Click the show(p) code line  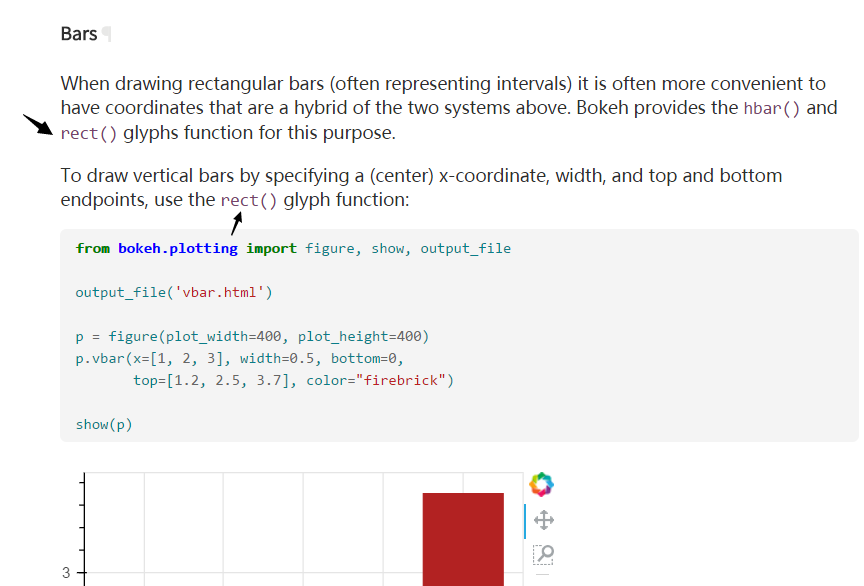104,424
